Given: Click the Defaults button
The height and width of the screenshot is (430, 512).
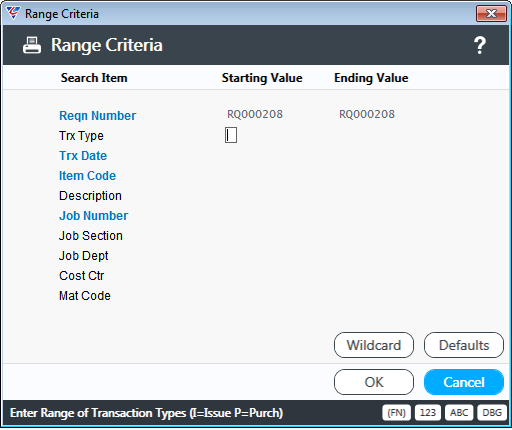Looking at the screenshot, I should click(464, 345).
